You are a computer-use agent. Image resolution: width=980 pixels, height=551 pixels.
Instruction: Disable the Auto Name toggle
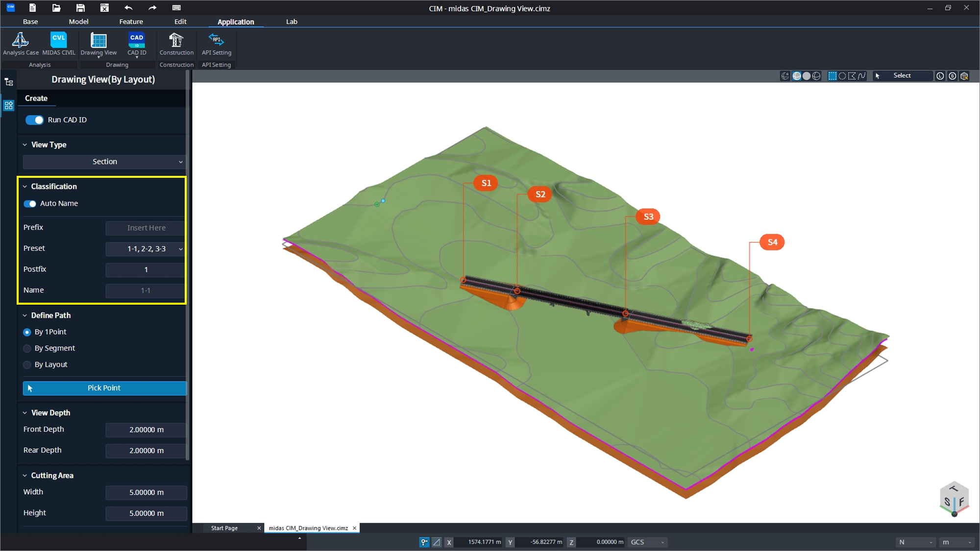[30, 204]
